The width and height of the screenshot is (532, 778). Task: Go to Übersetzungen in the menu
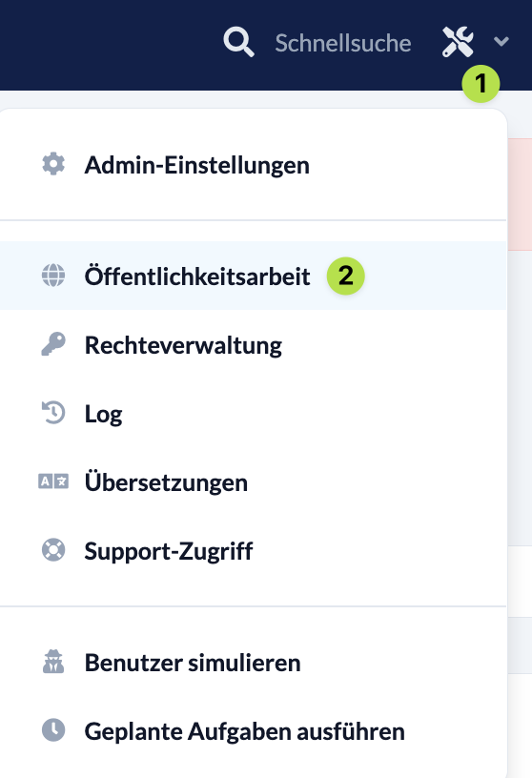click(x=253, y=481)
